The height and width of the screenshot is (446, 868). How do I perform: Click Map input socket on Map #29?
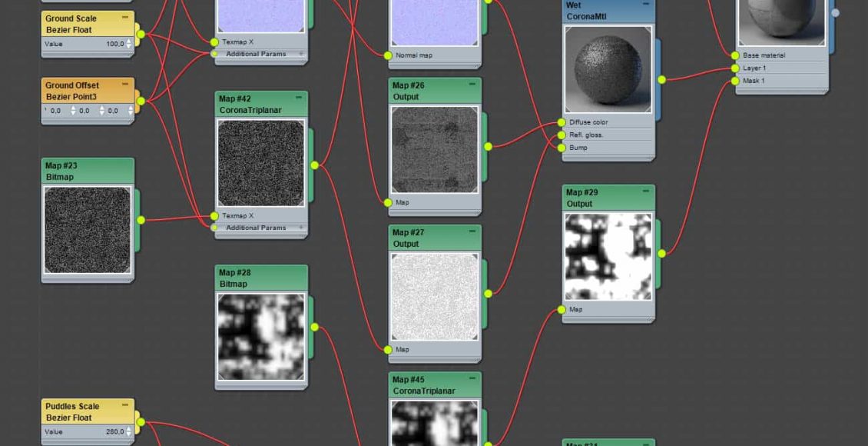pos(562,310)
